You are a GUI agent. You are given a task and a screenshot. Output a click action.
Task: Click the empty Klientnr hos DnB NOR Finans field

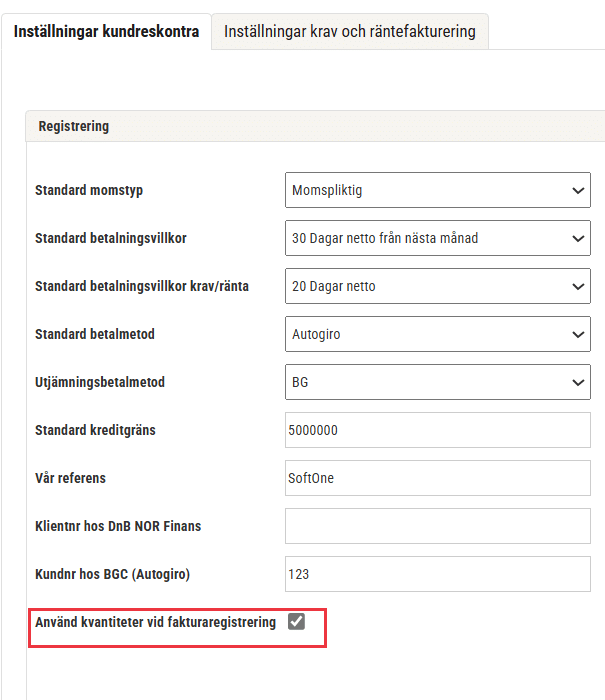438,526
